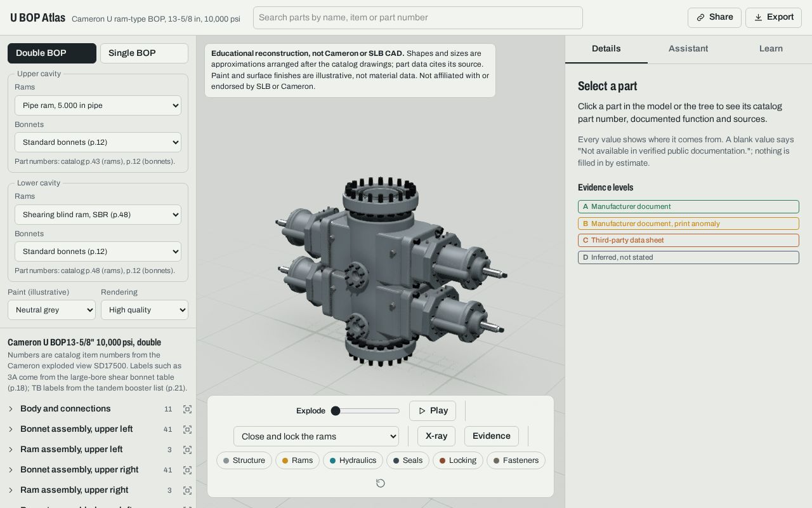Image resolution: width=812 pixels, height=508 pixels.
Task: Toggle the Rams filter chip
Action: 298,460
